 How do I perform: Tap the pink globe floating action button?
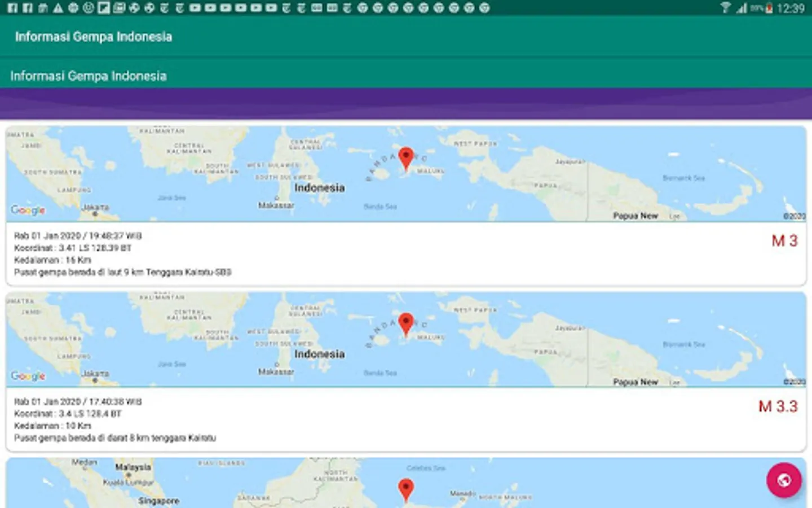point(784,480)
